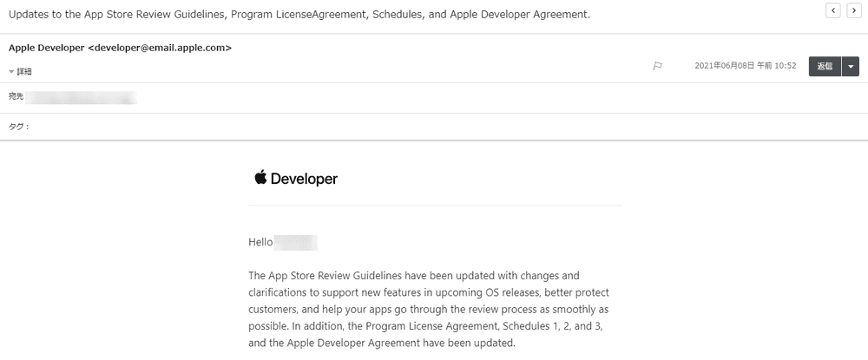Click the Apple Developer logo
The width and height of the screenshot is (868, 360).
296,178
